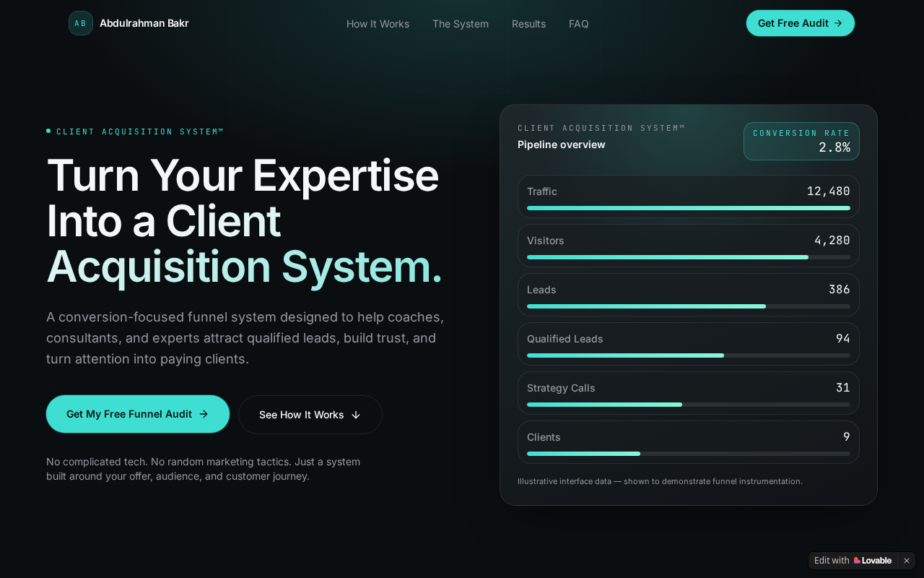Screen dimensions: 924x578
Task: Click the Pipeline overview heading
Action: tap(562, 144)
